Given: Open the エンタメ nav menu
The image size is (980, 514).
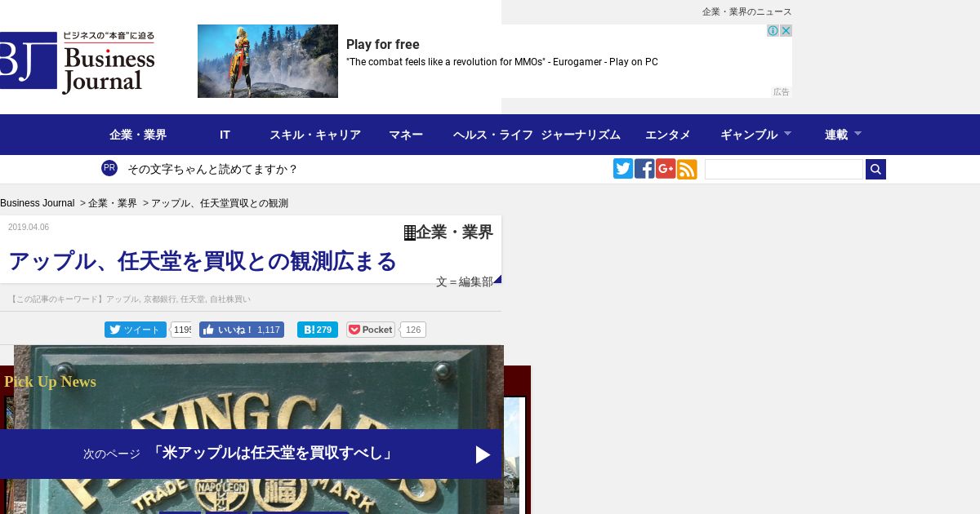Looking at the screenshot, I should 668,135.
